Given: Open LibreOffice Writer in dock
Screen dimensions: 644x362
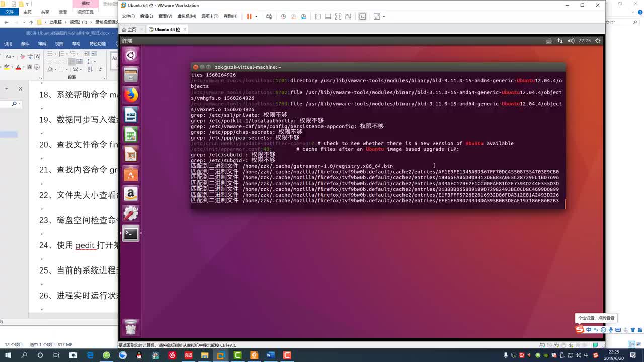Looking at the screenshot, I should pos(131,115).
